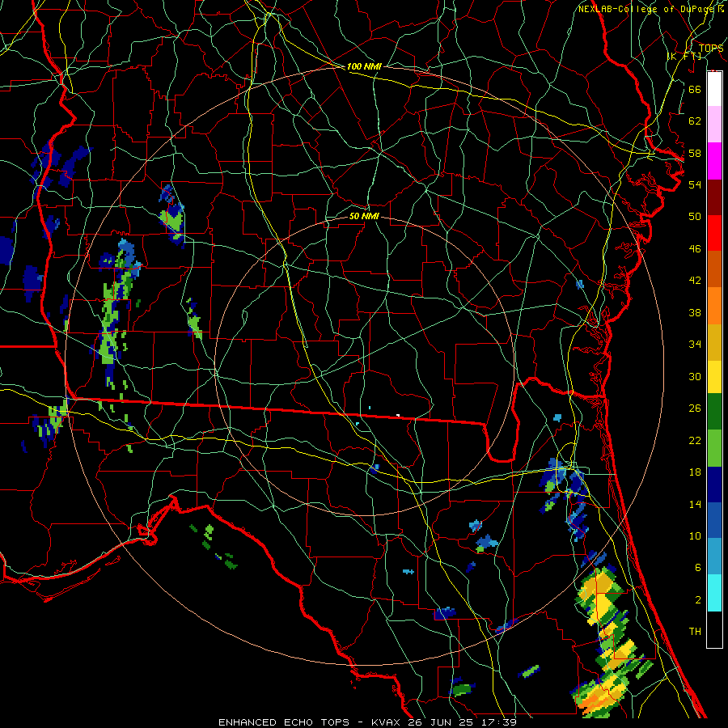Click the "50 NMI" range ring label
The image size is (728, 728).
coord(364,216)
